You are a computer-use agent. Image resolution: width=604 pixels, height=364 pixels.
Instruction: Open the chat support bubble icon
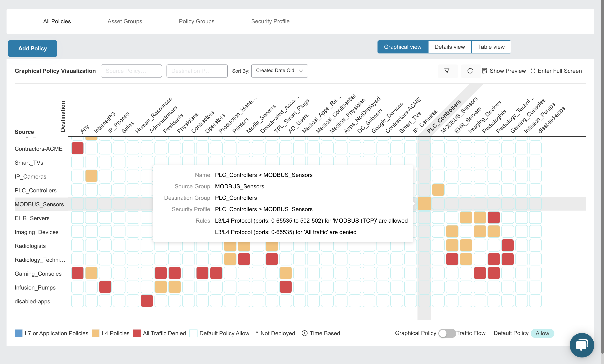582,345
